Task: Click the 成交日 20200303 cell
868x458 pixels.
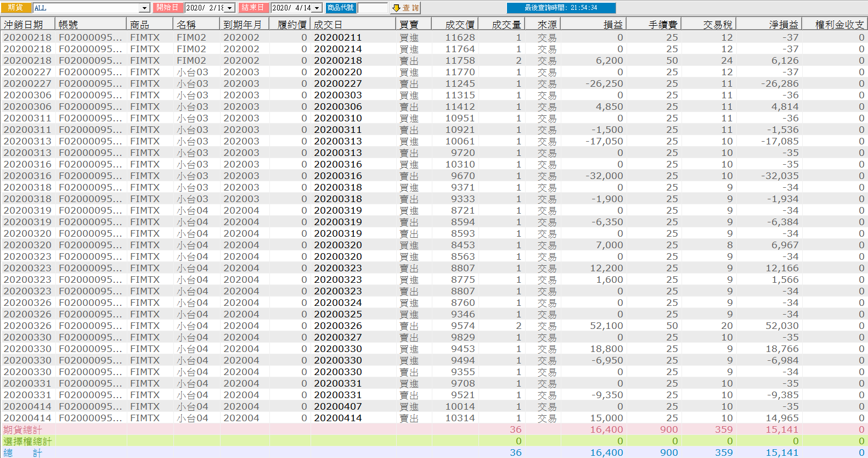Action: pyautogui.click(x=338, y=95)
